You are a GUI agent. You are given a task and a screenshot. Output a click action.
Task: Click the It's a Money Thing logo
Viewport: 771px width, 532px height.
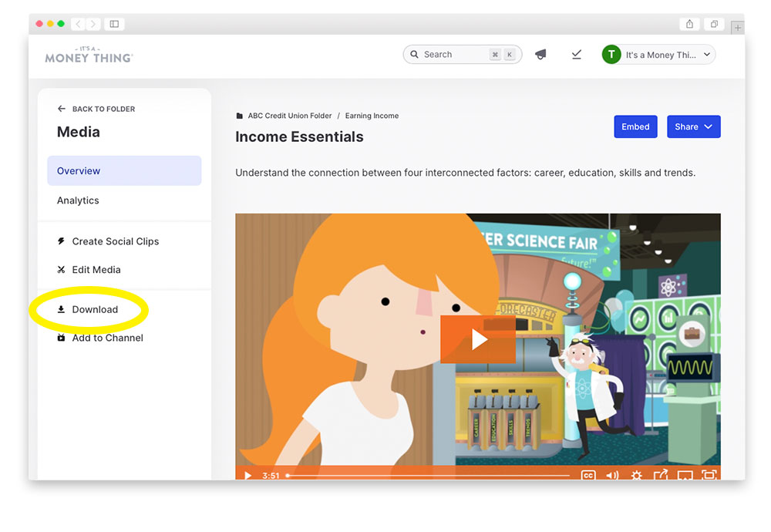(89, 55)
